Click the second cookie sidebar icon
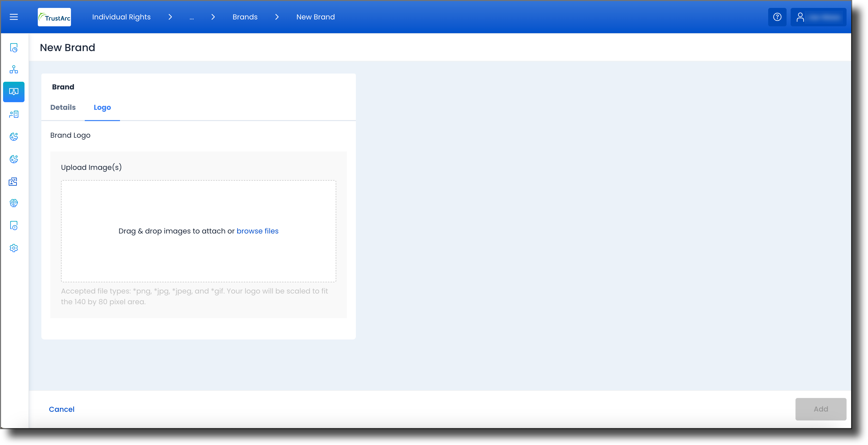The height and width of the screenshot is (445, 868). pos(14,159)
